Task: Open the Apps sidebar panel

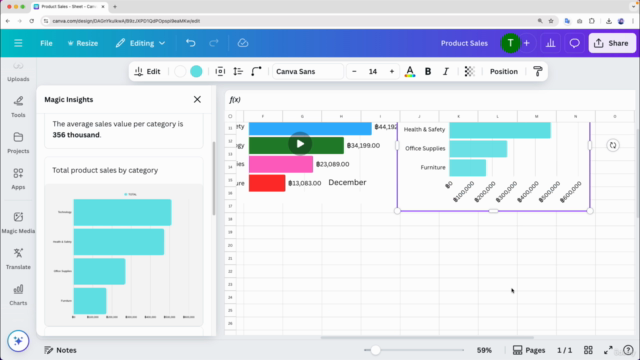Action: [18, 179]
